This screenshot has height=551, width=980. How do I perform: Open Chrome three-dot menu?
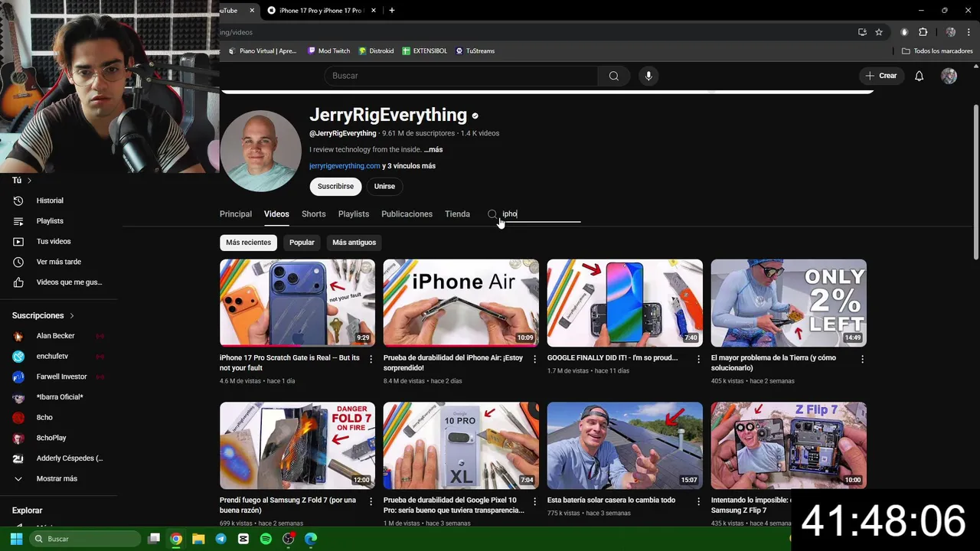(969, 32)
